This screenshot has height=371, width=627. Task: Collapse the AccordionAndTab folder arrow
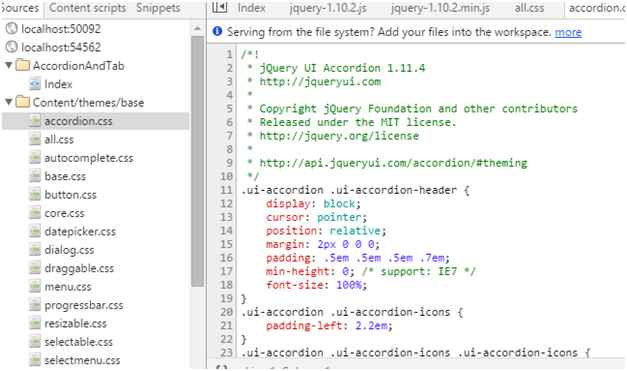coord(9,65)
